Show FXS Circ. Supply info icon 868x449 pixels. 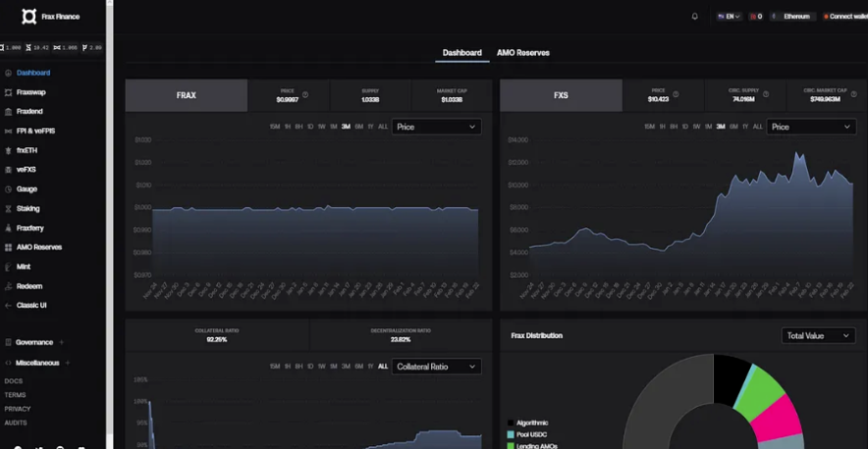tap(766, 94)
